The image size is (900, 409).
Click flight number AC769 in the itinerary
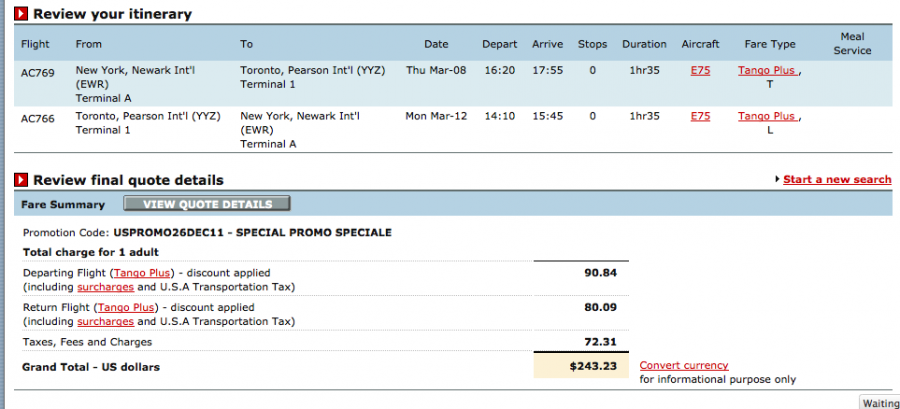[37, 71]
